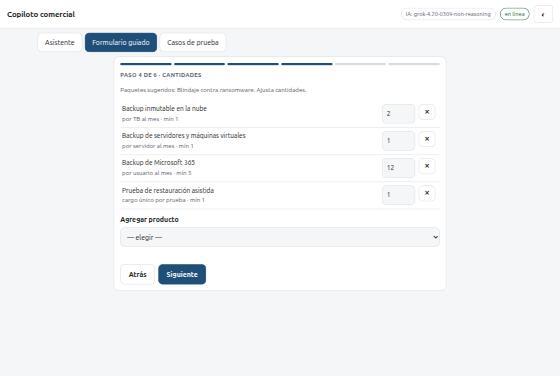Open the Casos de prueba tab
This screenshot has width=560, height=376.
(193, 42)
